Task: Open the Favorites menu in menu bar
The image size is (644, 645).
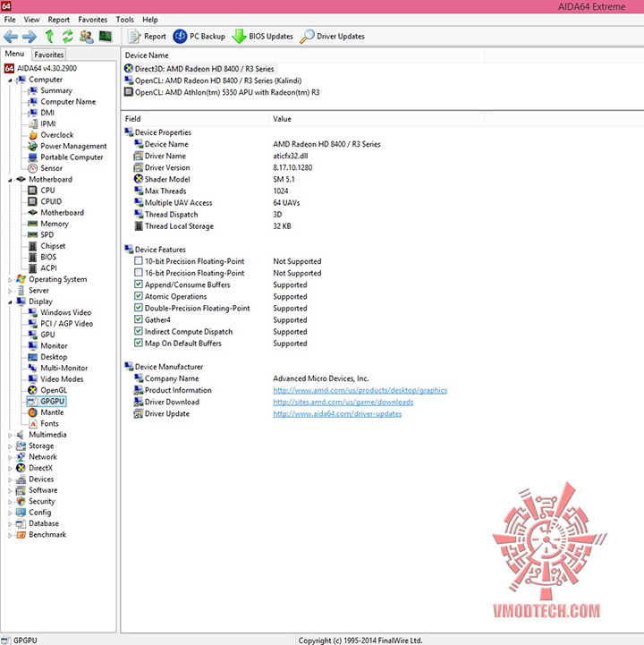Action: click(92, 20)
